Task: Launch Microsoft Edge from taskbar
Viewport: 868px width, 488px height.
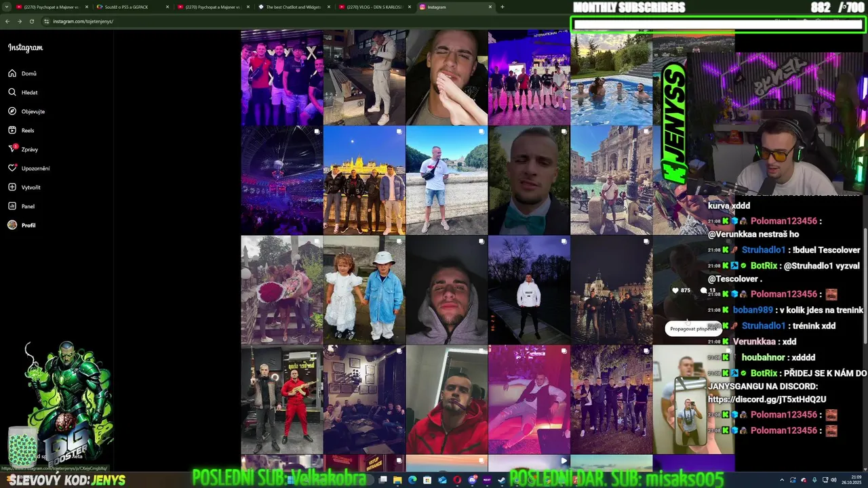Action: pyautogui.click(x=412, y=480)
